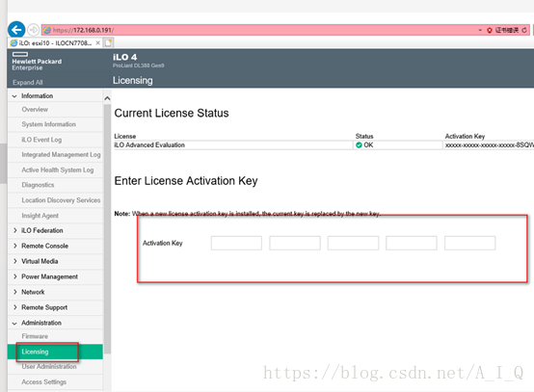Expand the Virtual Media section

(15, 261)
